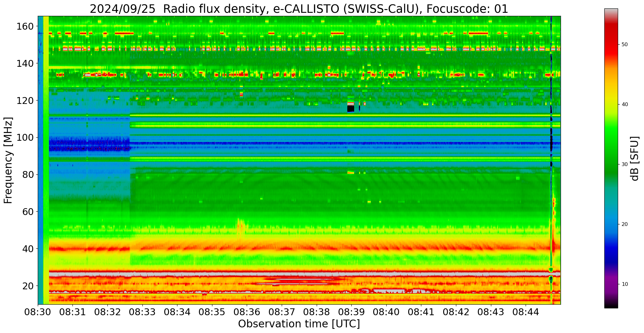Click the 08:43 time tick label
The image size is (644, 333).
491,312
